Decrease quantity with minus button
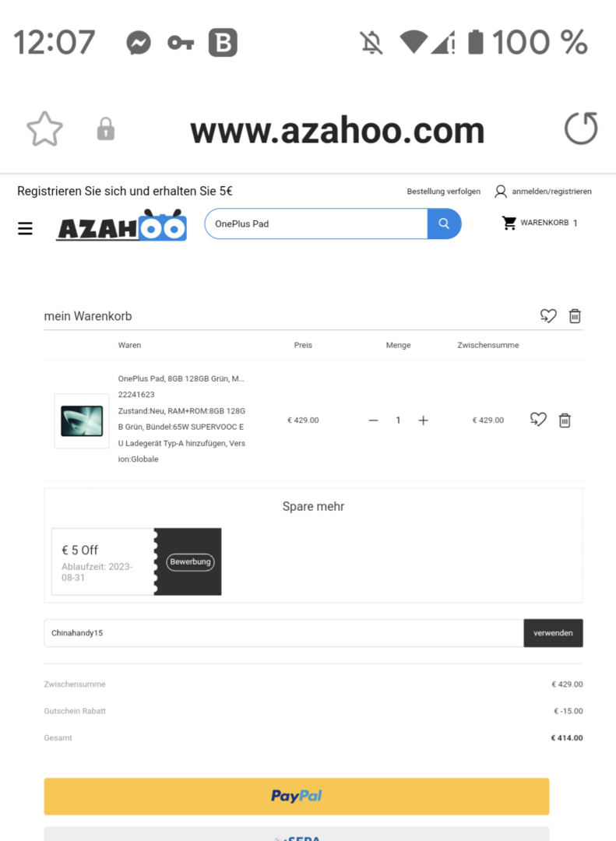 coord(374,420)
